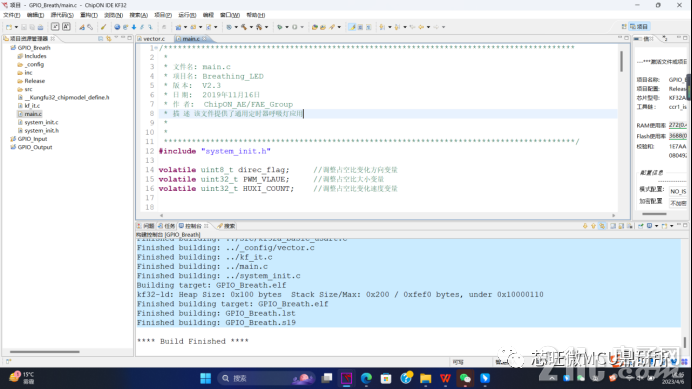
Task: Click the editor vertical scrollbar
Action: (x=621, y=62)
